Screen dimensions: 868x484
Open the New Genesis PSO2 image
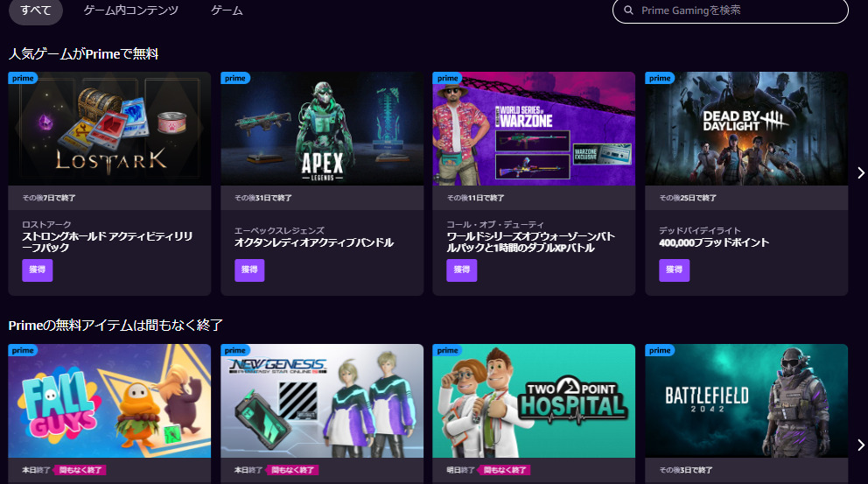point(322,401)
